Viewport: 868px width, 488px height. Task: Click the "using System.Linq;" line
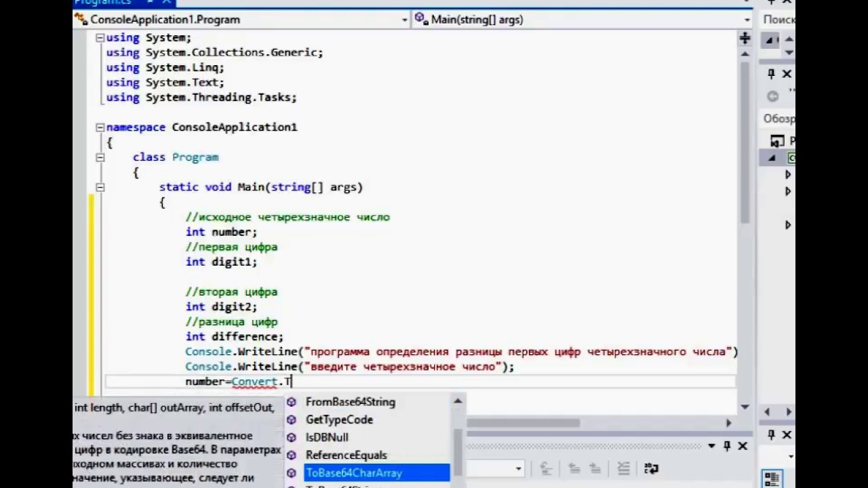165,68
